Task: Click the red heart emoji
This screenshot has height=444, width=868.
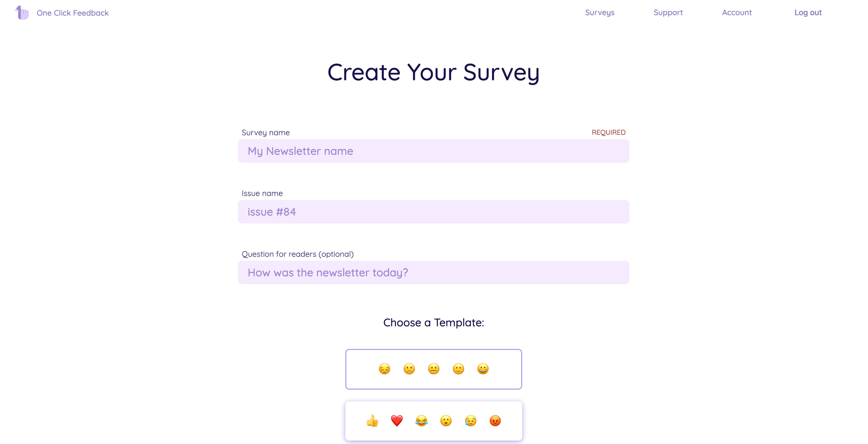Action: tap(397, 421)
